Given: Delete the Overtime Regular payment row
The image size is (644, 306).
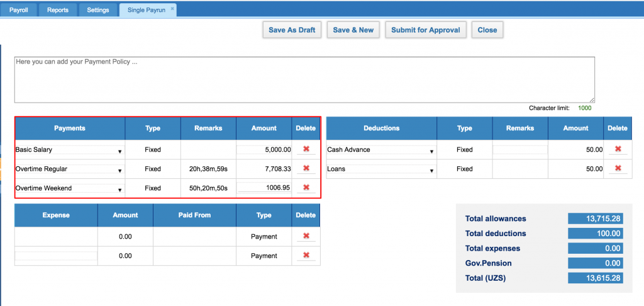Looking at the screenshot, I should tap(306, 168).
